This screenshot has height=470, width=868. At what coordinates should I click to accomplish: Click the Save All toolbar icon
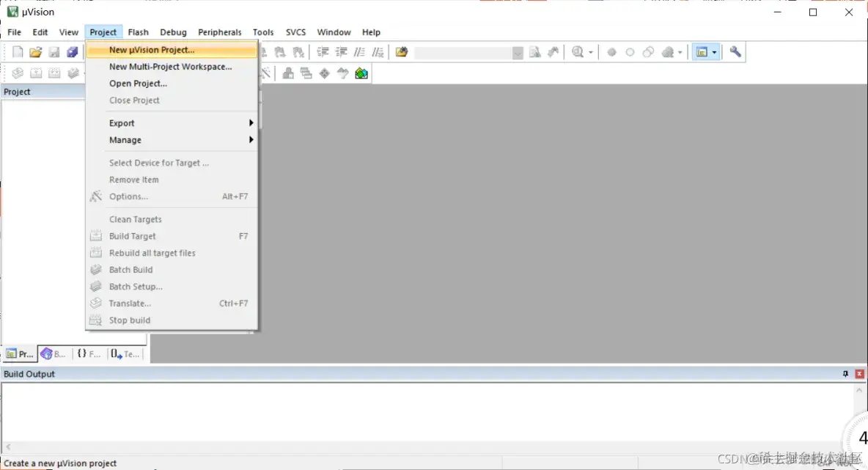click(x=72, y=52)
